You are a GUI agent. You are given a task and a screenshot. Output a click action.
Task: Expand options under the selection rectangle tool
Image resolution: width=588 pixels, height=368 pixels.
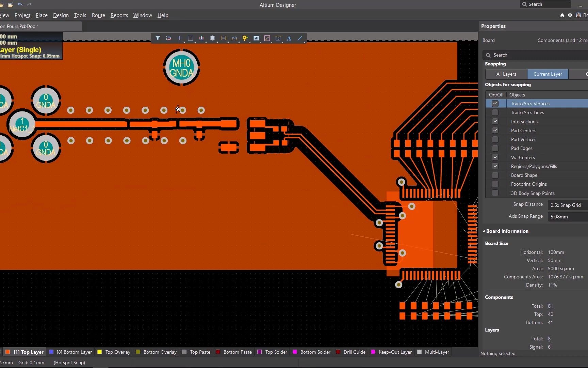[194, 42]
